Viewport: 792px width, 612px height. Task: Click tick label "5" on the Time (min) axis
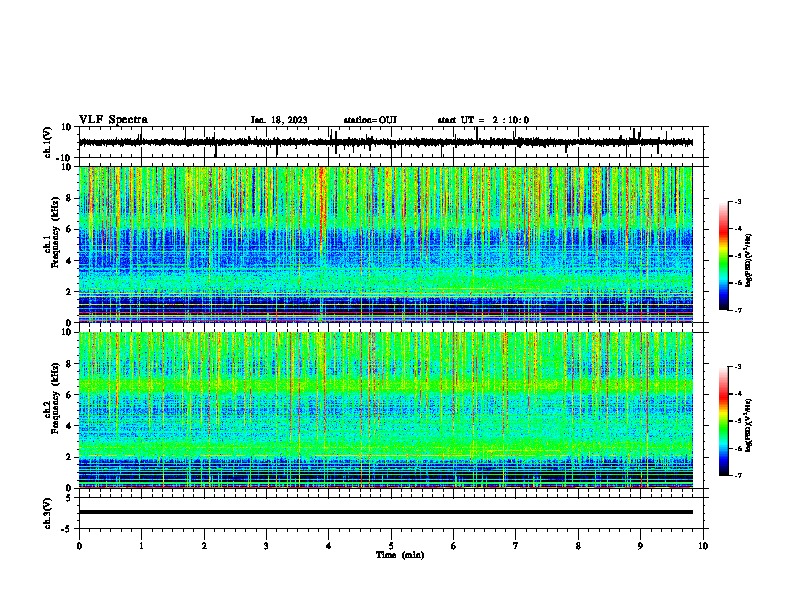[x=391, y=546]
